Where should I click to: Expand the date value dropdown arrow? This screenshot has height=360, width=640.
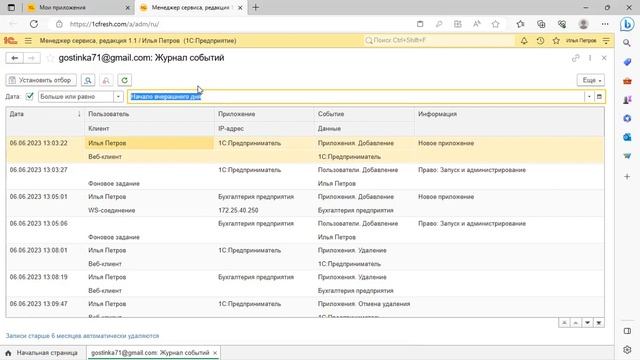pos(589,97)
